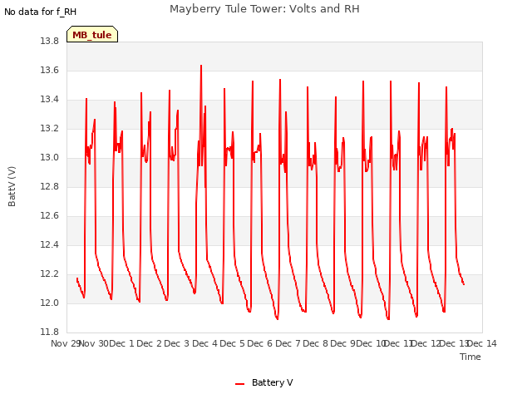
Task: Click the 12.4 y-axis tick label
Action: click(50, 244)
